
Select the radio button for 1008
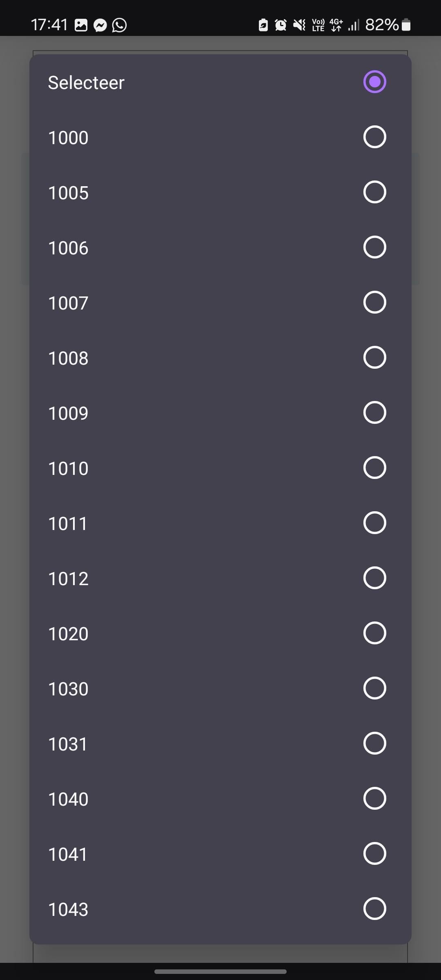coord(374,357)
